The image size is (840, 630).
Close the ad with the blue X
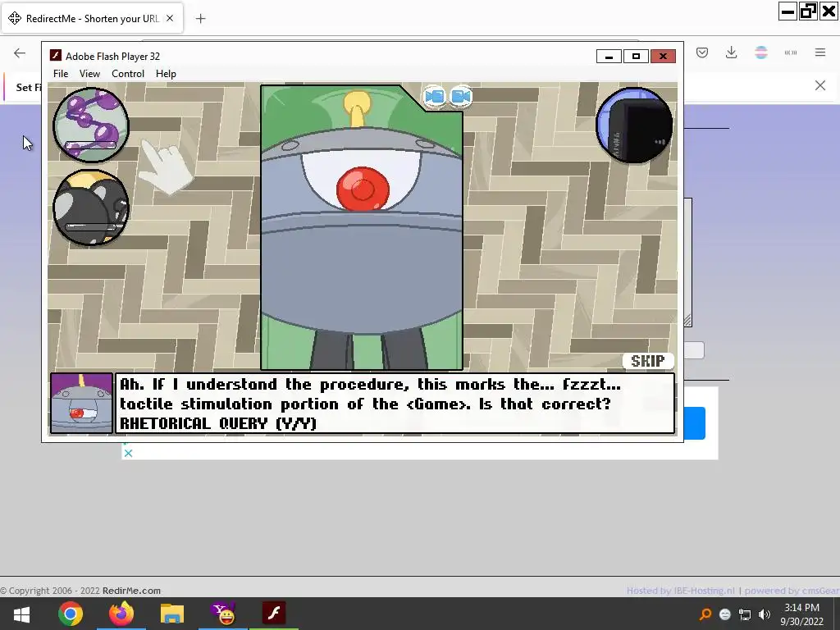pos(128,453)
